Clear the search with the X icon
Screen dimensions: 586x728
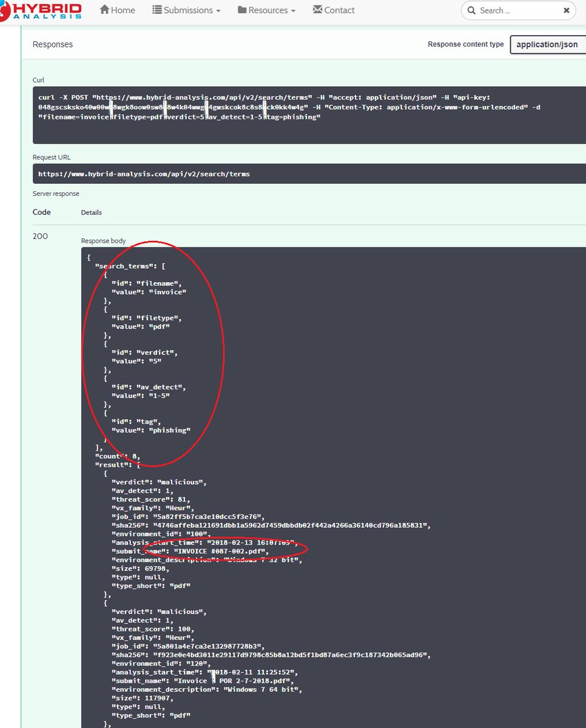coord(566,10)
